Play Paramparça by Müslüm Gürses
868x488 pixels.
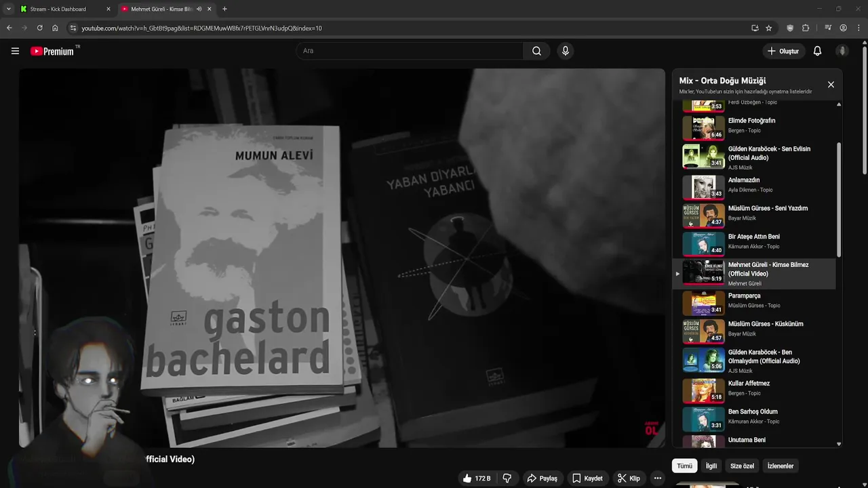pyautogui.click(x=754, y=302)
